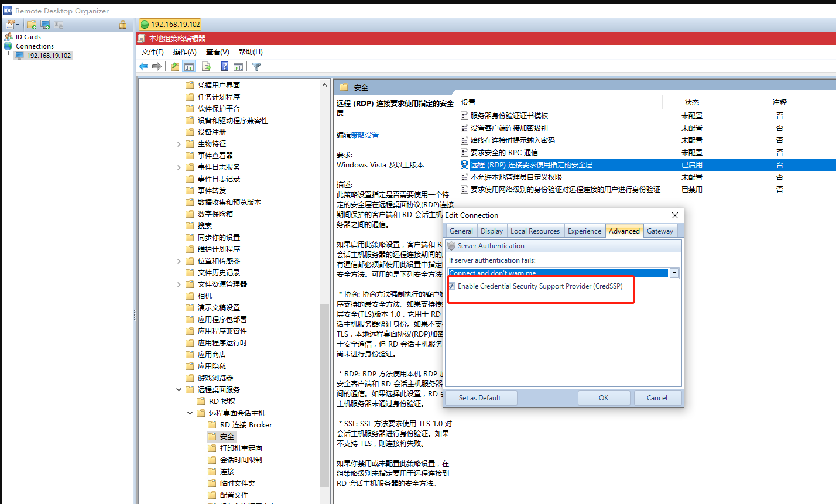This screenshot has width=836, height=504.
Task: Click the show/hide console tree toggle icon
Action: [x=189, y=66]
